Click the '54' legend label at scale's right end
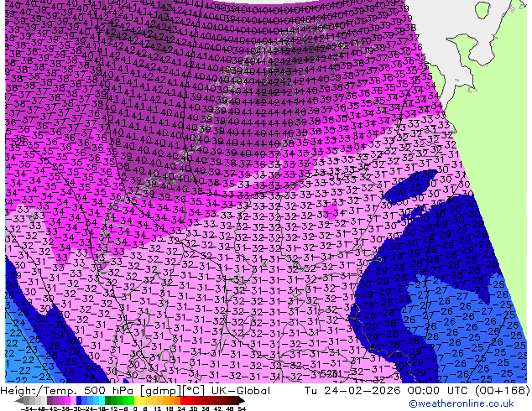This screenshot has height=411, width=532. pyautogui.click(x=241, y=408)
